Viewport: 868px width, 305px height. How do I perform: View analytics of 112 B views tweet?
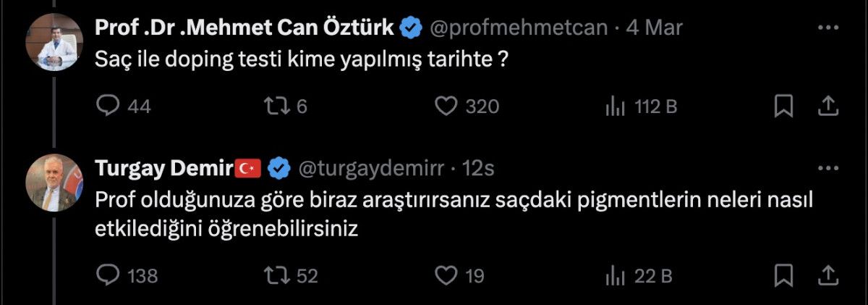click(x=615, y=107)
